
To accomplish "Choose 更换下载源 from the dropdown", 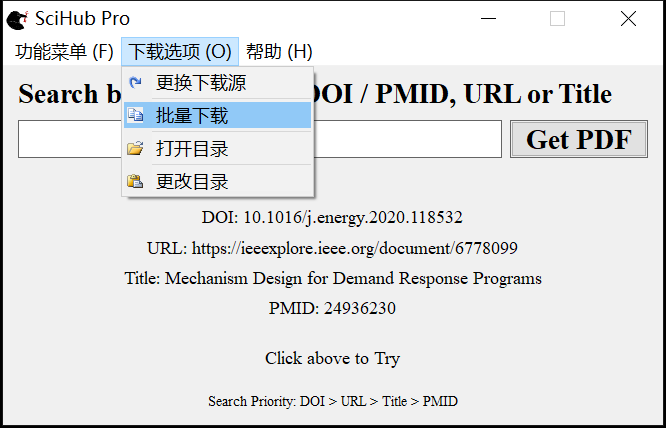I will [x=217, y=82].
